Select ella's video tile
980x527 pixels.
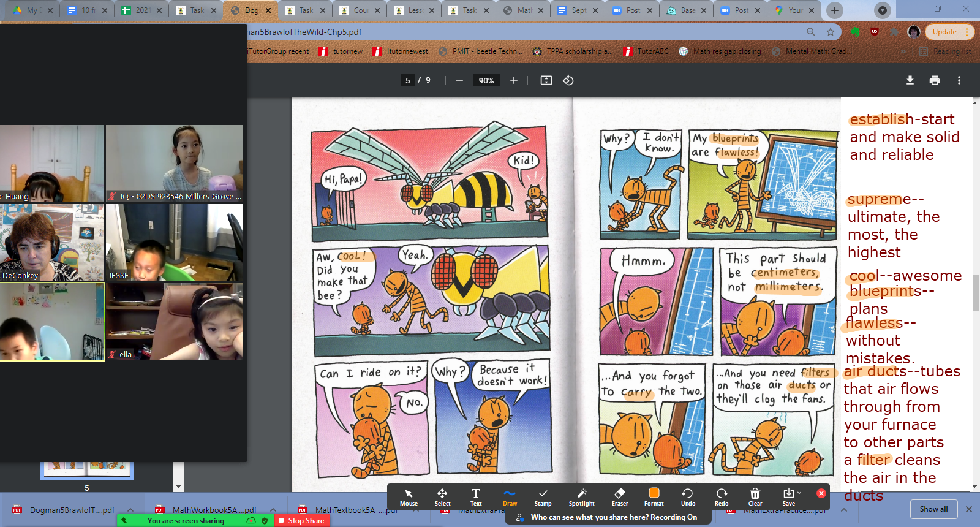pos(175,321)
